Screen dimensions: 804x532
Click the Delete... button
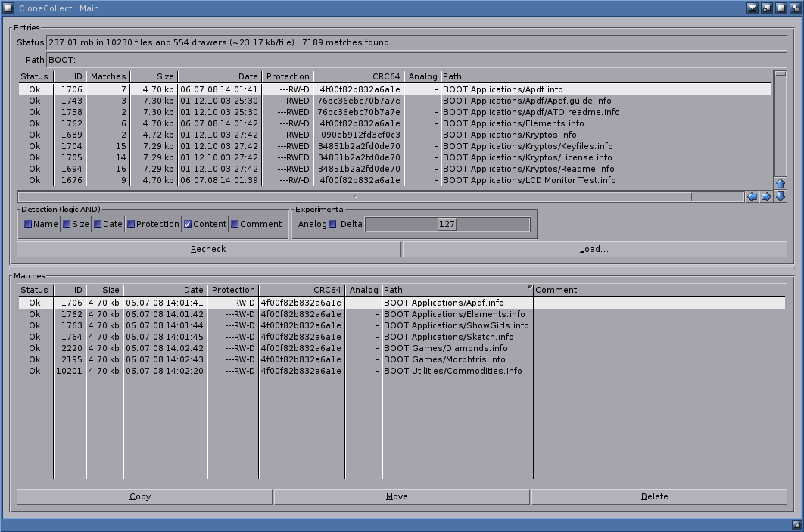tap(659, 496)
